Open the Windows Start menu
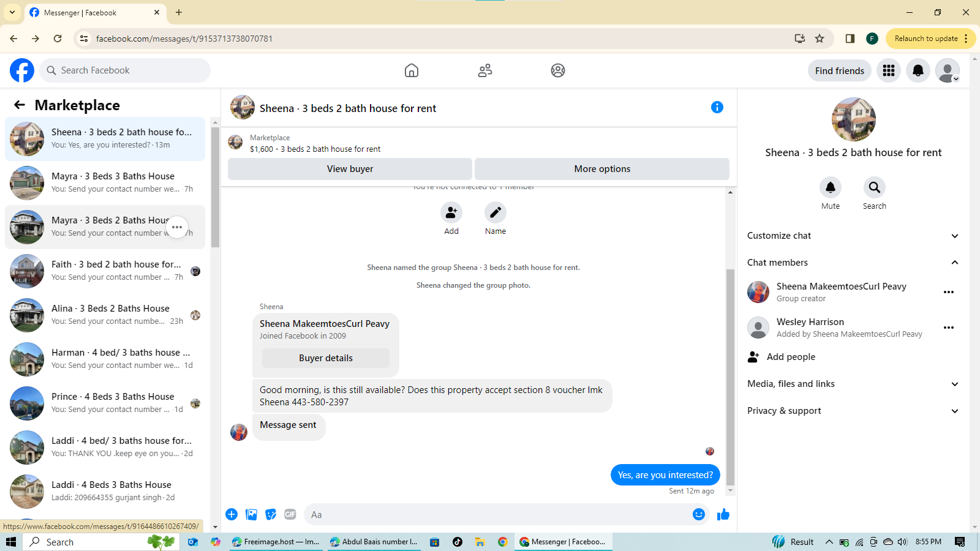Screen dimensions: 980x551 tap(11, 542)
